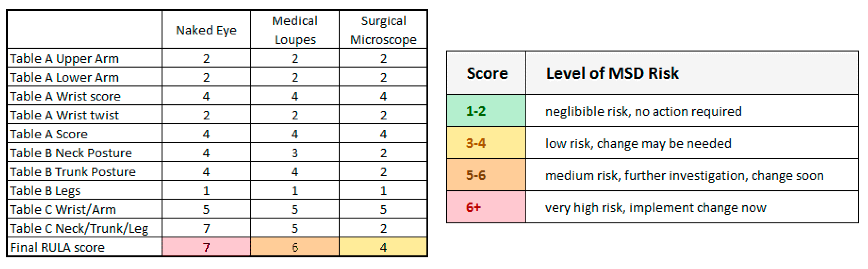868x269 pixels.
Task: Click the Table B Trunk Posture label
Action: pos(73,172)
